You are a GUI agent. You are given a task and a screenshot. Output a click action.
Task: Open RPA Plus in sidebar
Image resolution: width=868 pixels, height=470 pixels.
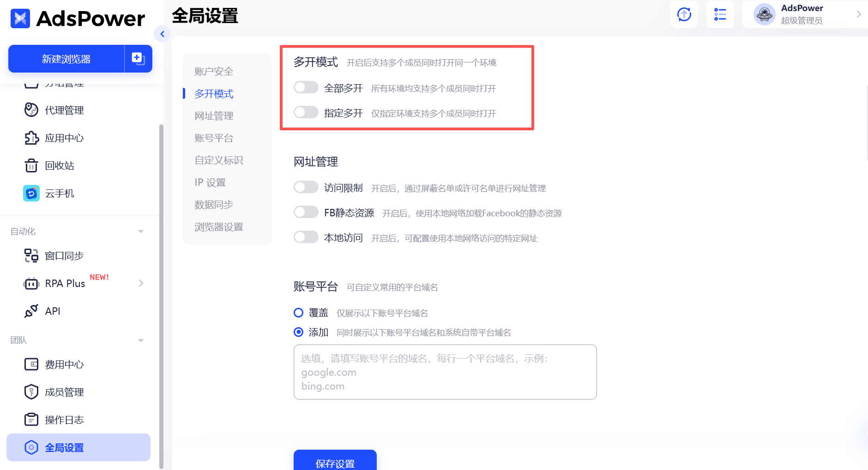[x=65, y=284]
